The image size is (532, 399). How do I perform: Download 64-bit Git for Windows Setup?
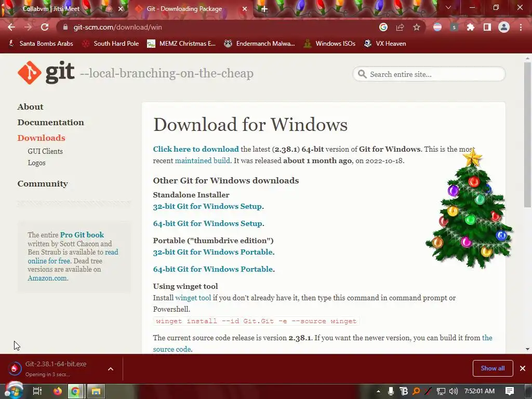pos(207,223)
